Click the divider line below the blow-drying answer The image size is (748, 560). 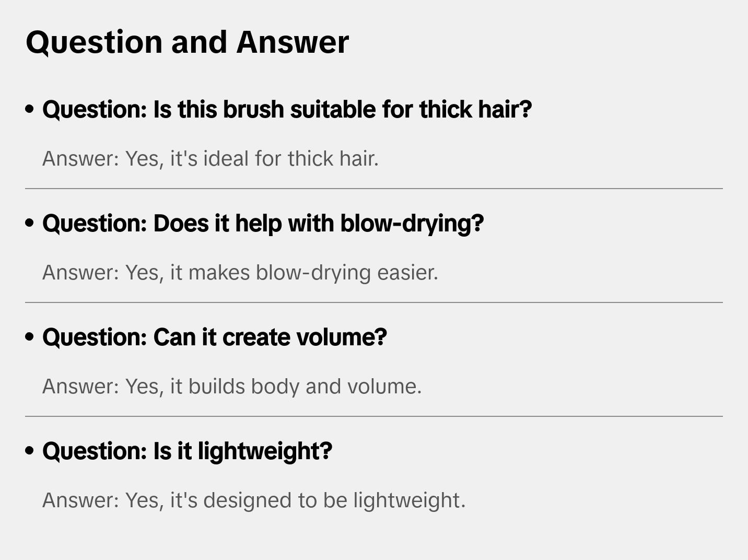pyautogui.click(x=374, y=302)
